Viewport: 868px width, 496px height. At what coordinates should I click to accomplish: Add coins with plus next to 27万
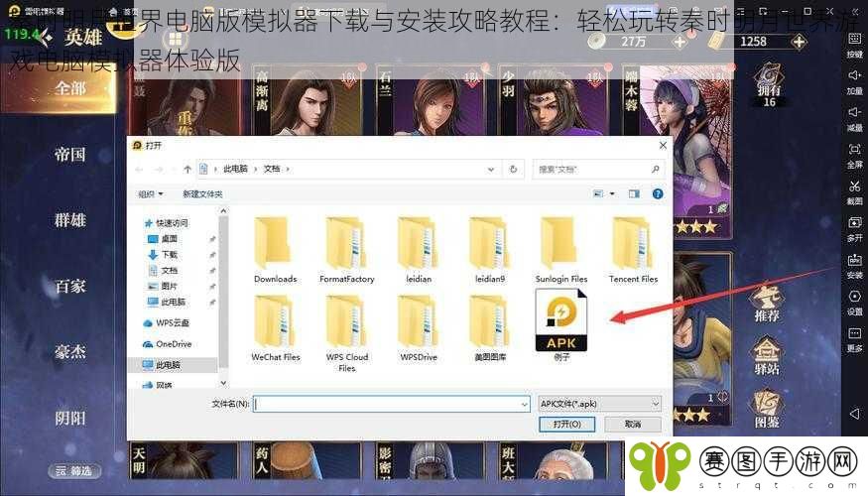click(680, 42)
